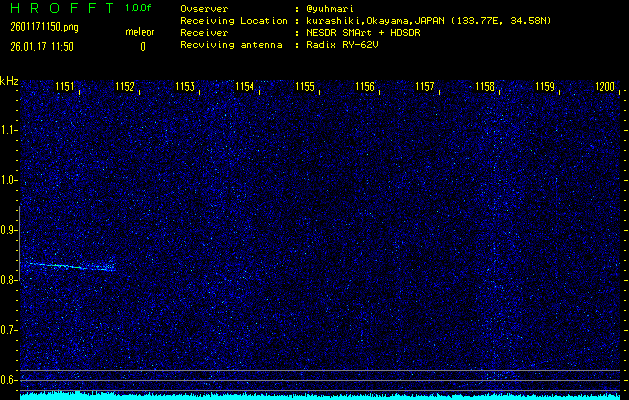Click the kHz axis unit label

point(9,81)
